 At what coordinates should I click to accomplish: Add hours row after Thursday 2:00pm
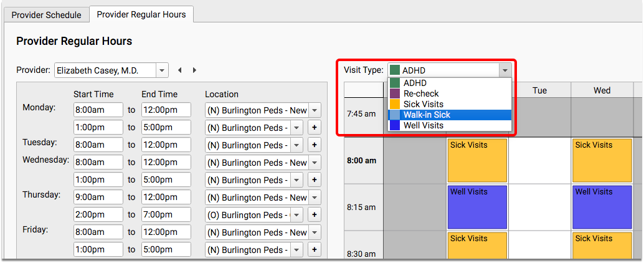[x=315, y=215]
